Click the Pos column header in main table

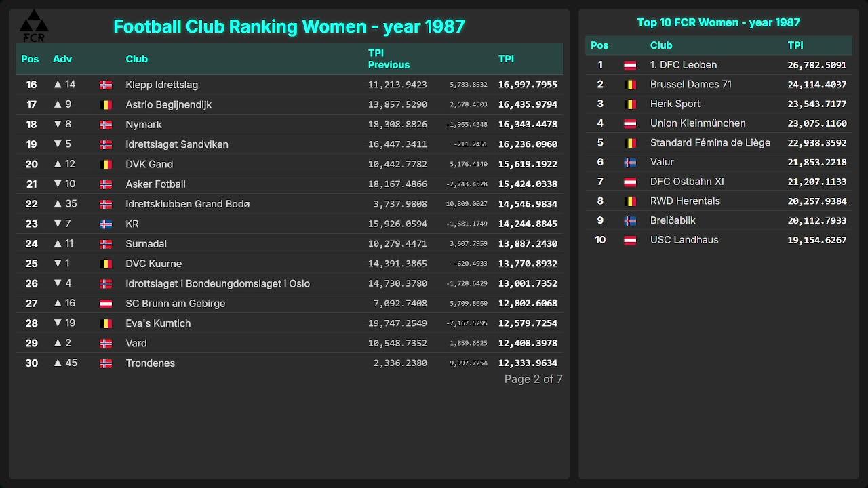30,59
